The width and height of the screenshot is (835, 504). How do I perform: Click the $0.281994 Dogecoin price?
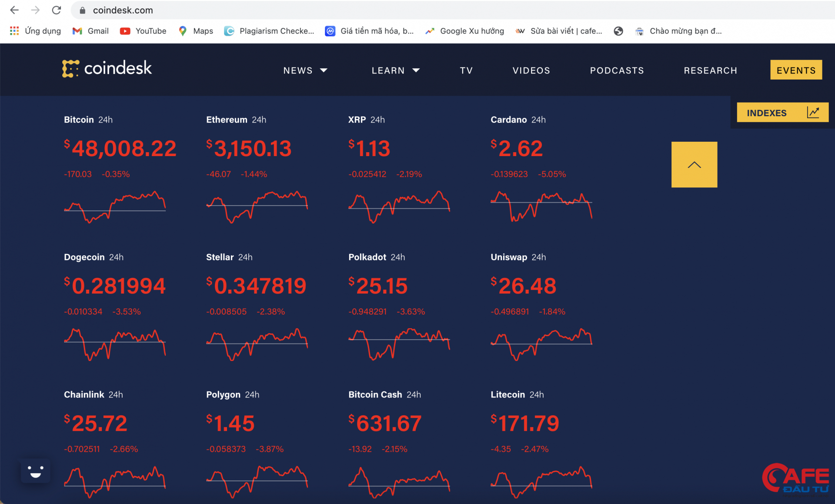pos(115,286)
